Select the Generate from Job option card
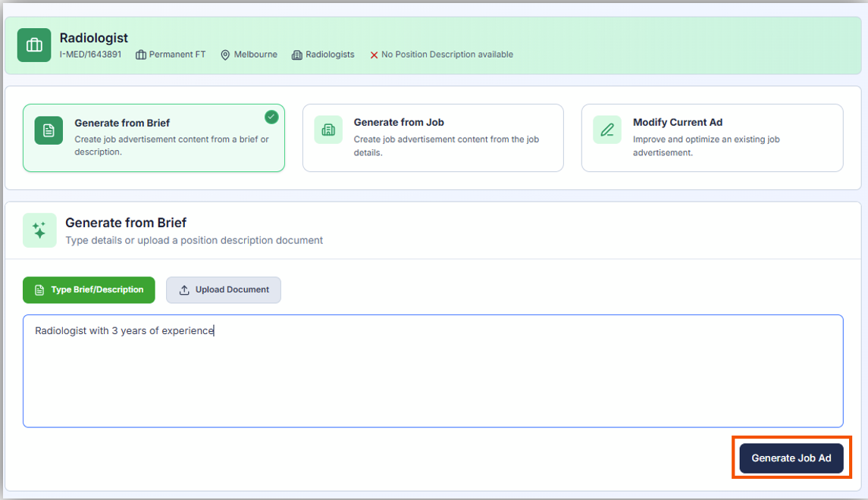868x500 pixels. [433, 138]
